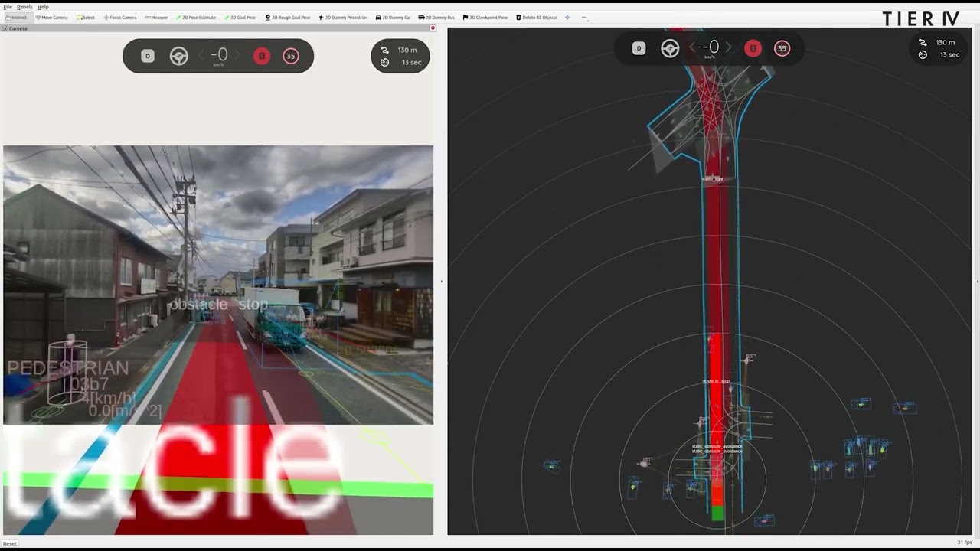Select the 2D Dummy Car tool
The image size is (980, 551).
[x=394, y=17]
